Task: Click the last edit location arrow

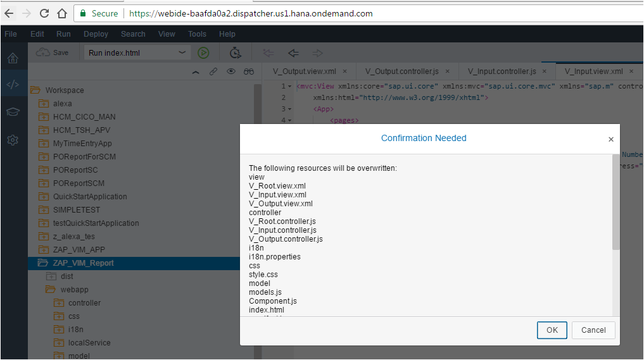Action: click(268, 53)
